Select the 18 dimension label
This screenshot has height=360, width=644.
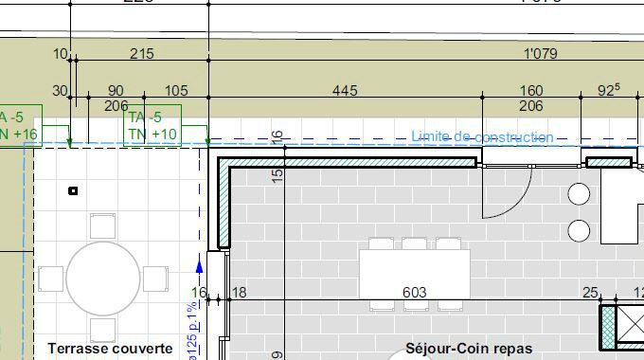click(239, 292)
